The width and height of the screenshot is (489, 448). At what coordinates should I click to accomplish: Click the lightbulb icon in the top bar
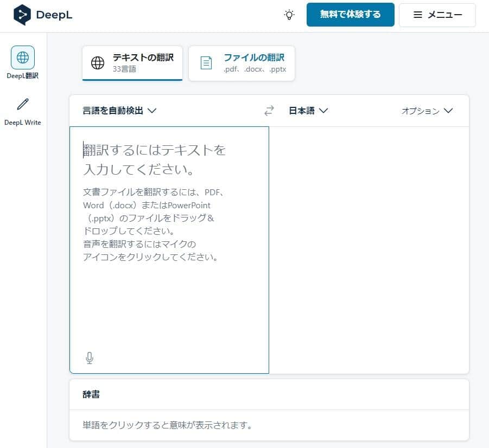pos(289,15)
